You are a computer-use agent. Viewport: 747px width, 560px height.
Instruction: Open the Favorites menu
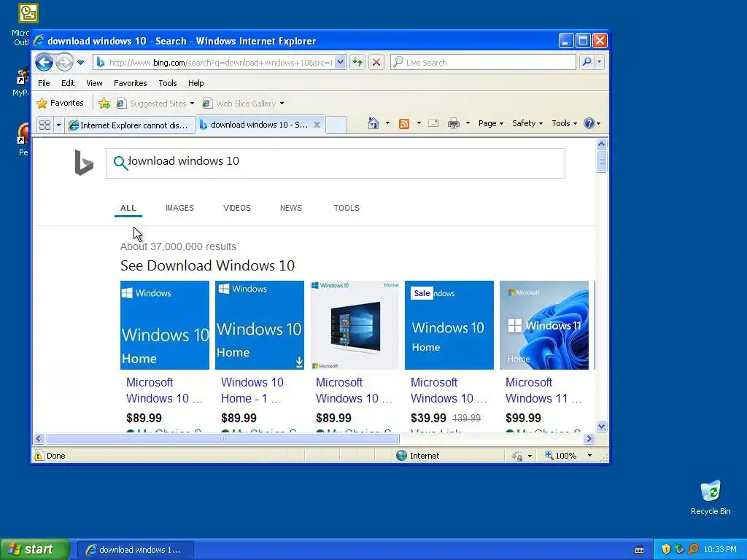tap(130, 83)
